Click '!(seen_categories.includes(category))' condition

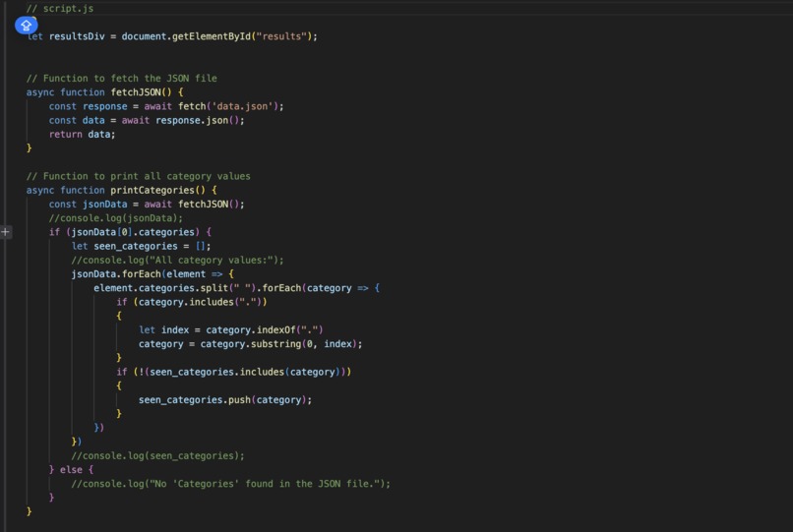pos(242,372)
